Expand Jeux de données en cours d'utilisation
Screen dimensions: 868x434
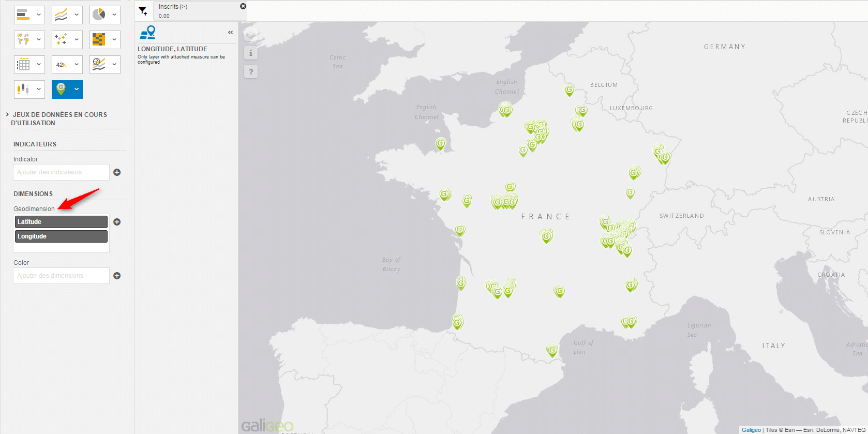click(x=7, y=114)
